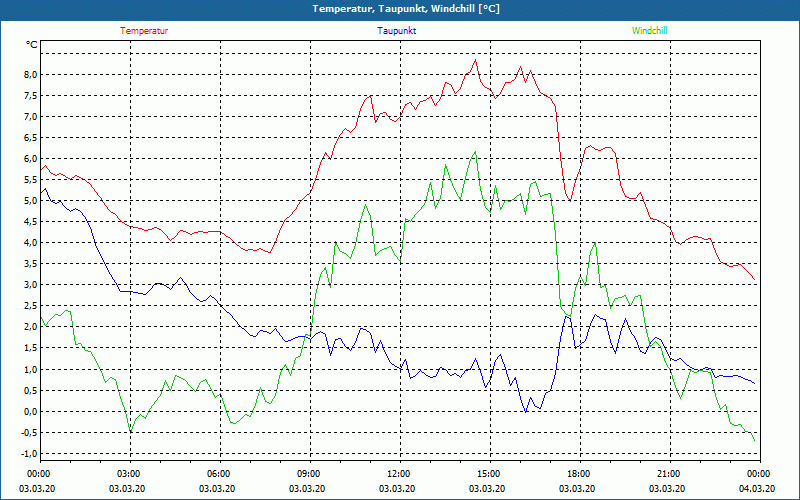
Task: Click the 21:00 time axis label
Action: [670, 474]
